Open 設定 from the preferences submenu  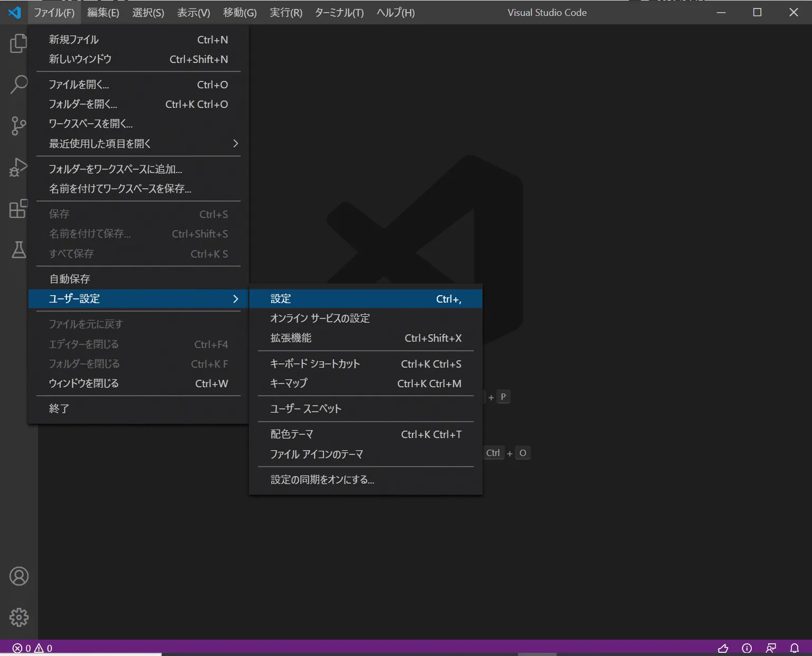(366, 299)
